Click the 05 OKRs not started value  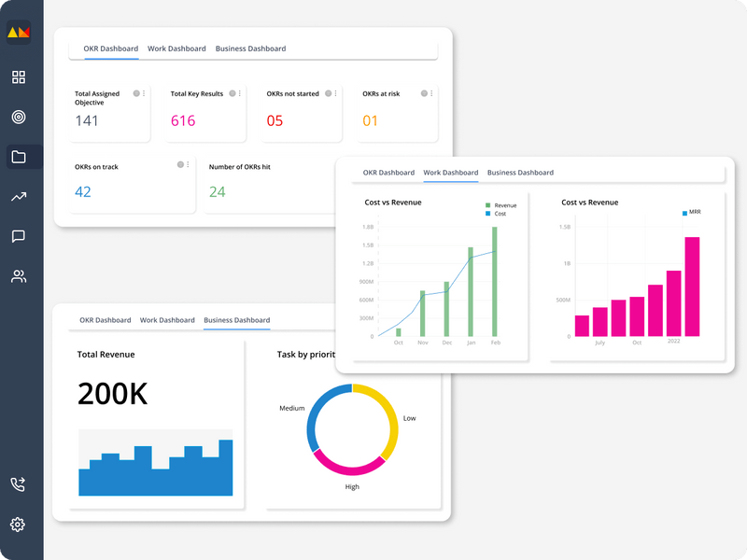pyautogui.click(x=275, y=121)
